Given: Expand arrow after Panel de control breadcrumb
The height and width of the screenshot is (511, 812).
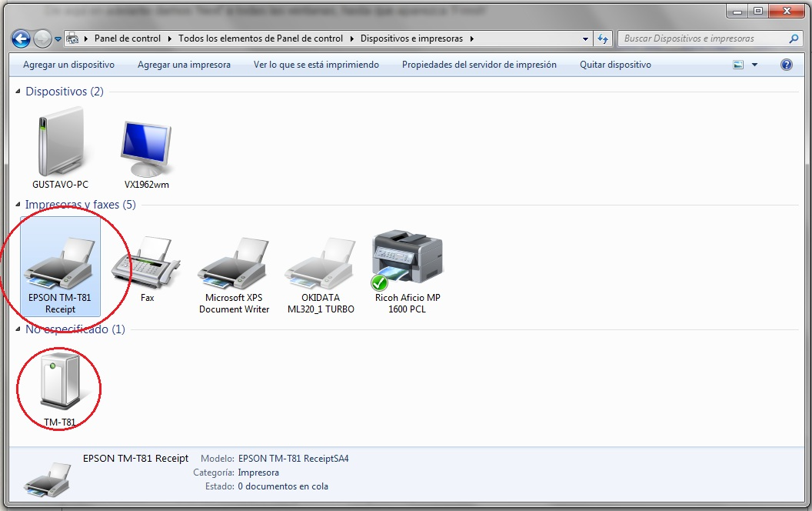Looking at the screenshot, I should [x=169, y=39].
